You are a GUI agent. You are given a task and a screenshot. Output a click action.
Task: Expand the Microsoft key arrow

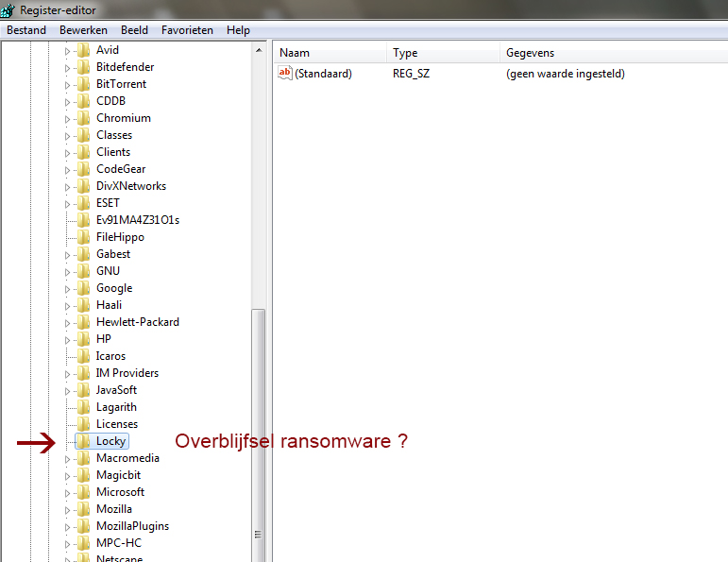(x=67, y=493)
